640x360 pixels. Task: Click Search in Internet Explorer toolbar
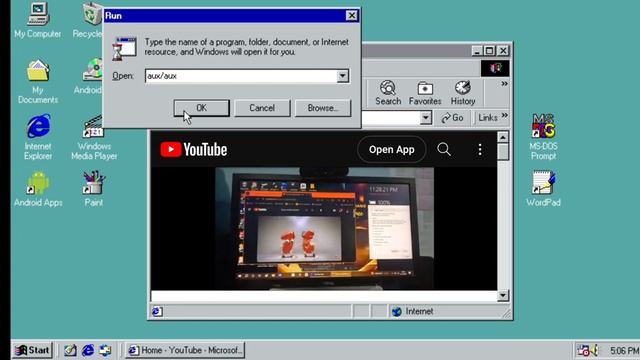[x=388, y=93]
